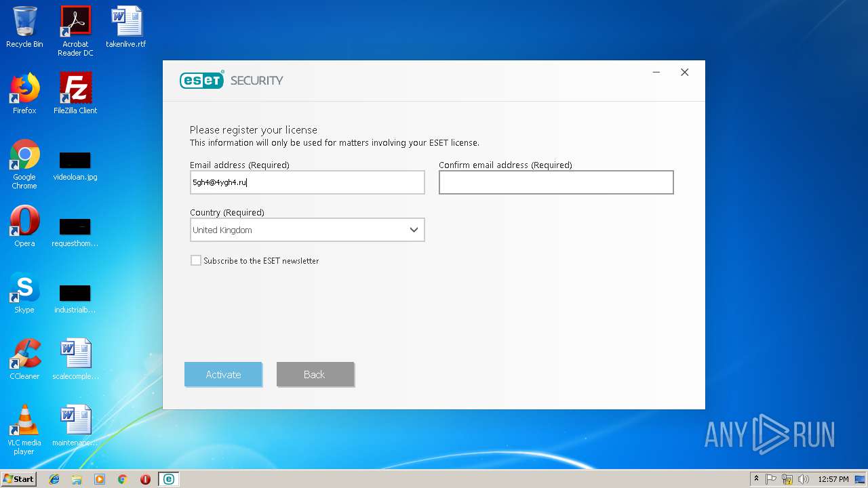
Task: Open Action Center flag icon in tray
Action: [771, 479]
